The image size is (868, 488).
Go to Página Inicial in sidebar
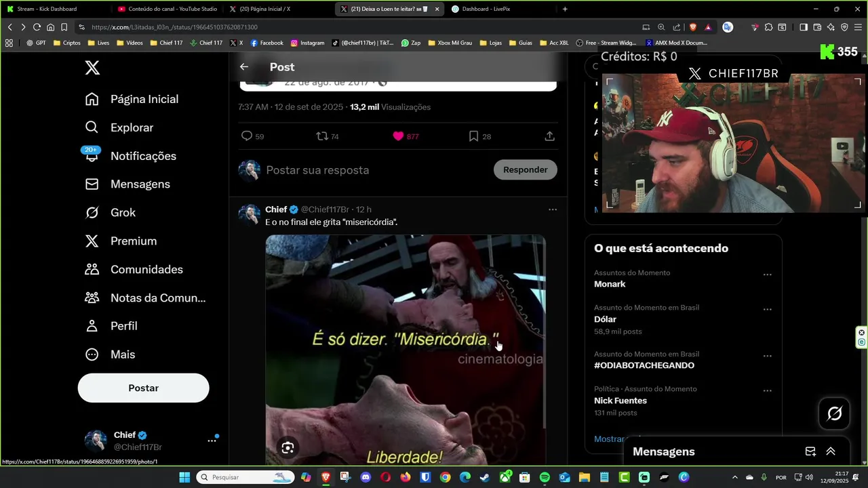(132, 99)
